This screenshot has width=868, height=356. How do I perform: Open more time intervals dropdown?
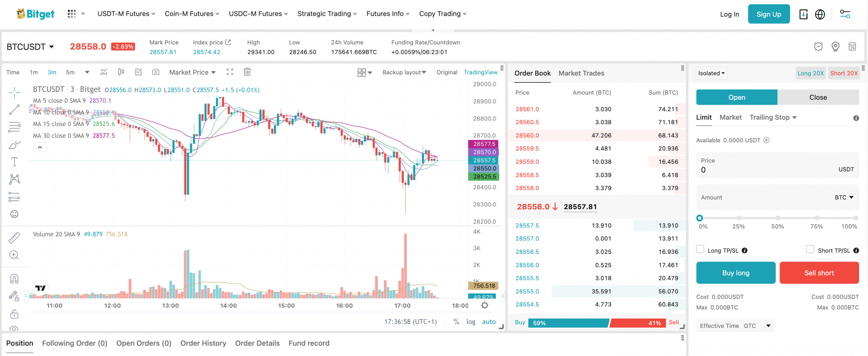(87, 72)
